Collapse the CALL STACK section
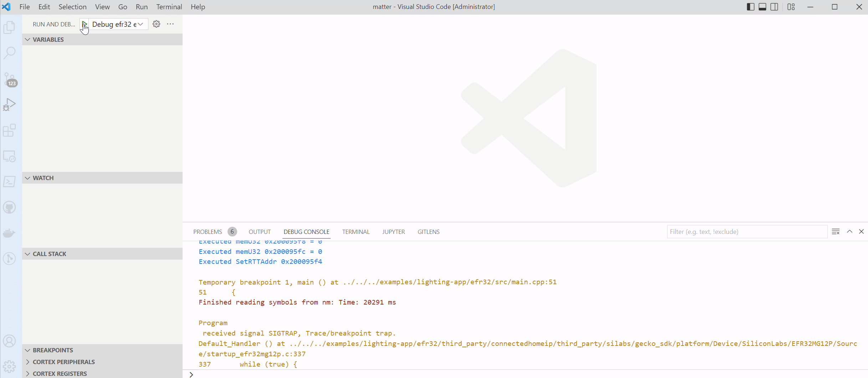The width and height of the screenshot is (868, 378). click(102, 254)
